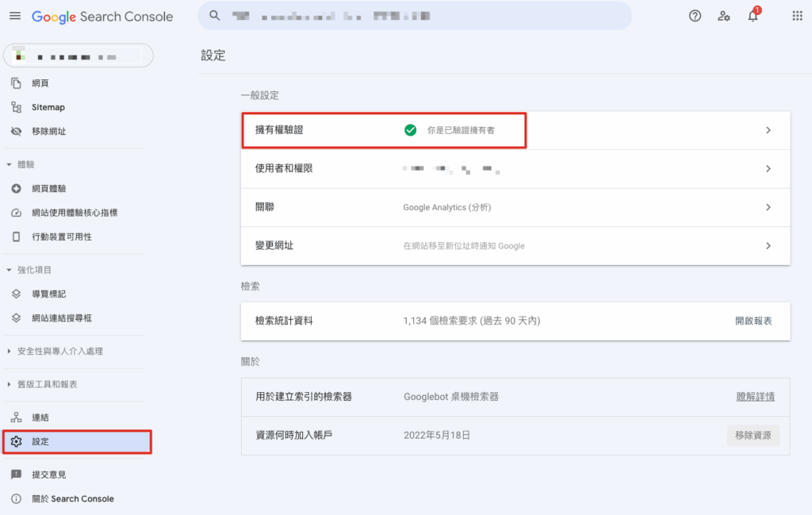The image size is (812, 515).
Task: Select 行動裝置可用性 in sidebar
Action: 61,237
